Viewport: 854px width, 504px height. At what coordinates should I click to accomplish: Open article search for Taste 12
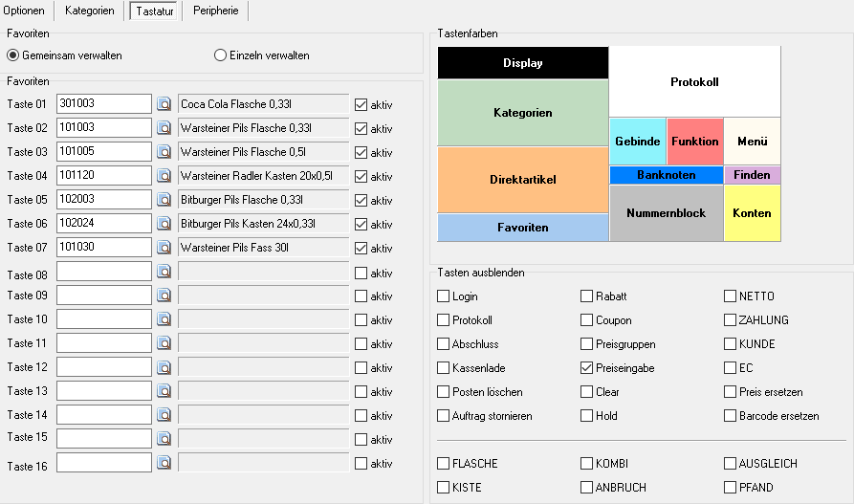[x=164, y=367]
